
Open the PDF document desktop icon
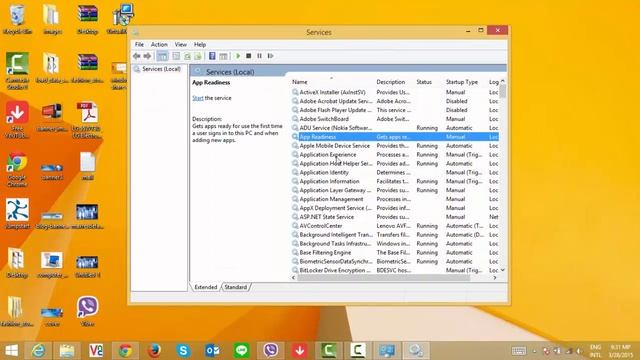point(87,120)
